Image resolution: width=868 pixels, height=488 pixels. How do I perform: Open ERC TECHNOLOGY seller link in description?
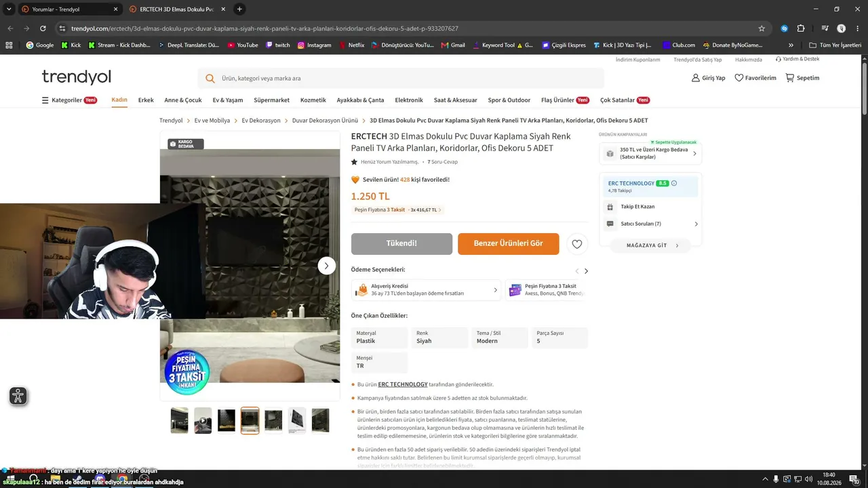(x=403, y=384)
